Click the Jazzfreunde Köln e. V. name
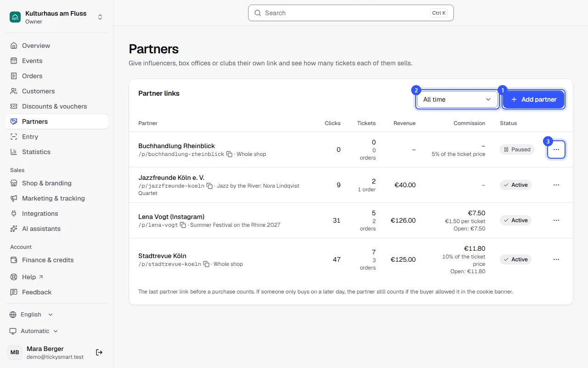 pyautogui.click(x=171, y=178)
